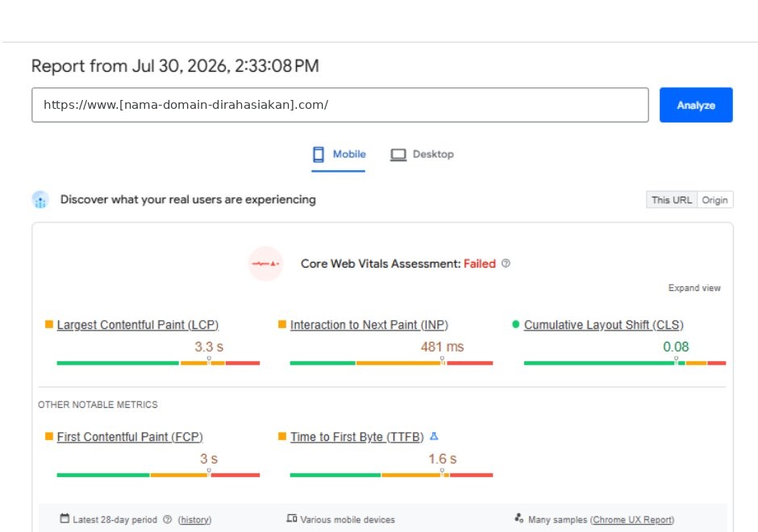
Task: Click the TTFB value 1.6 s
Action: point(443,459)
